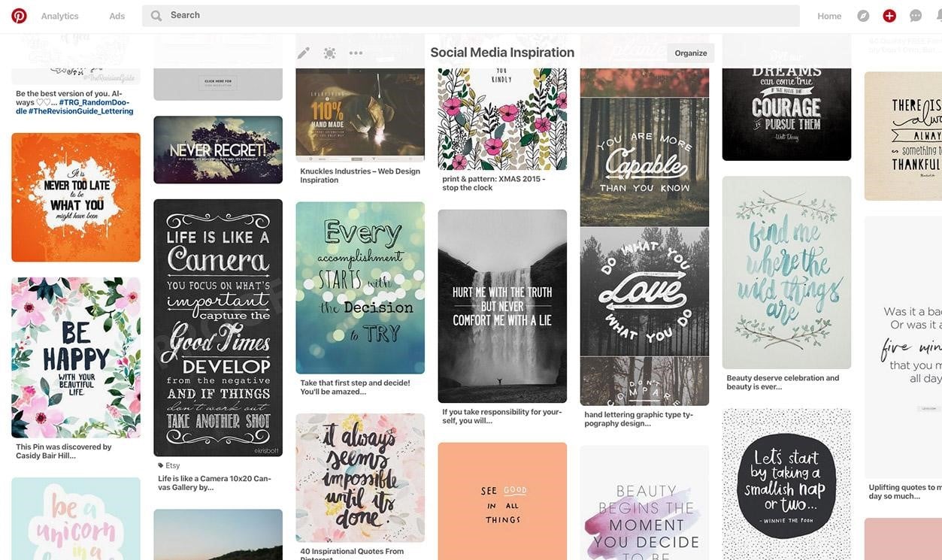
Task: Open the forest 'You are more capable' pin
Action: point(644,162)
